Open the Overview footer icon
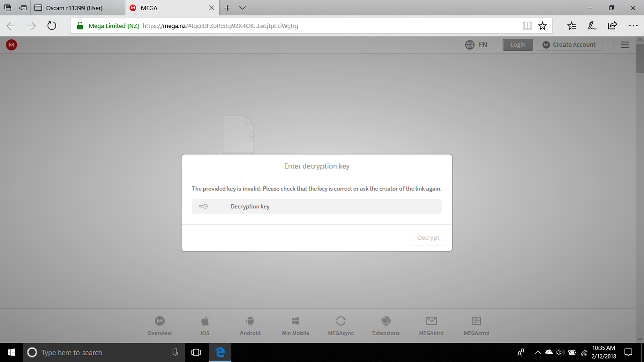The height and width of the screenshot is (362, 644). [x=159, y=326]
